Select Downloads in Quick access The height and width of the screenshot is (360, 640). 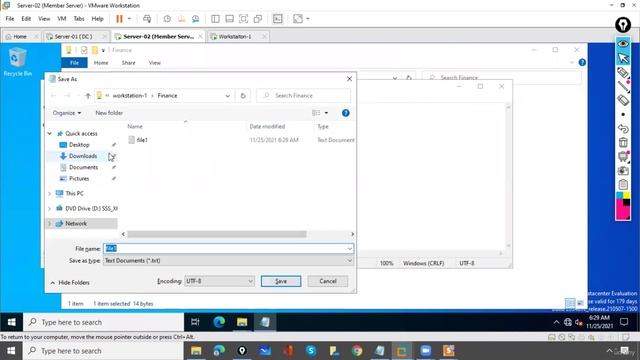pyautogui.click(x=83, y=156)
